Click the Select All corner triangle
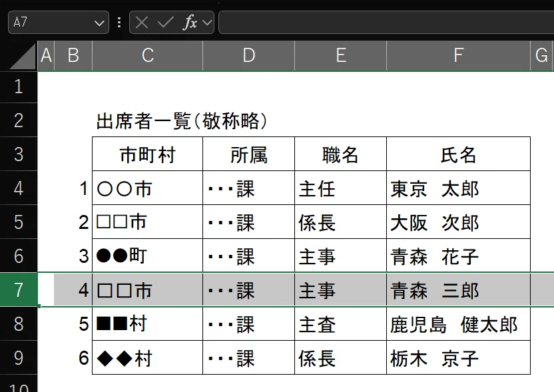 pyautogui.click(x=23, y=57)
